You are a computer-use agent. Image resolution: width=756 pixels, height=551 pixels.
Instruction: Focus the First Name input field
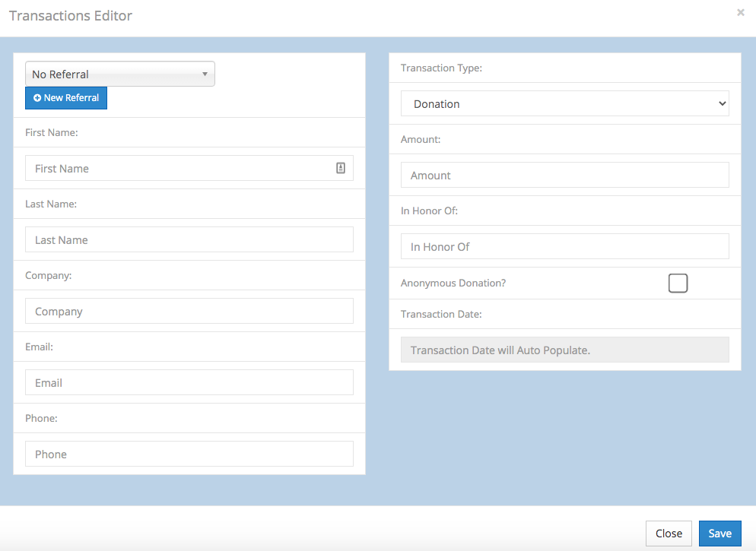179,169
